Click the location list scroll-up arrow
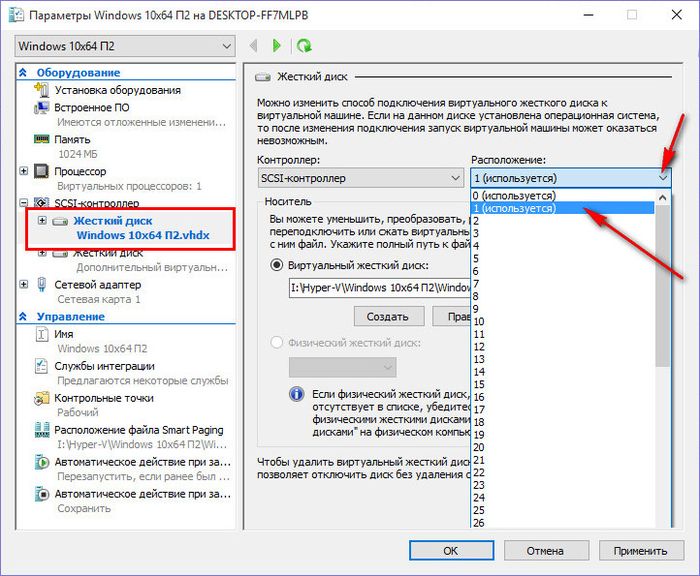The image size is (700, 576). click(x=663, y=197)
